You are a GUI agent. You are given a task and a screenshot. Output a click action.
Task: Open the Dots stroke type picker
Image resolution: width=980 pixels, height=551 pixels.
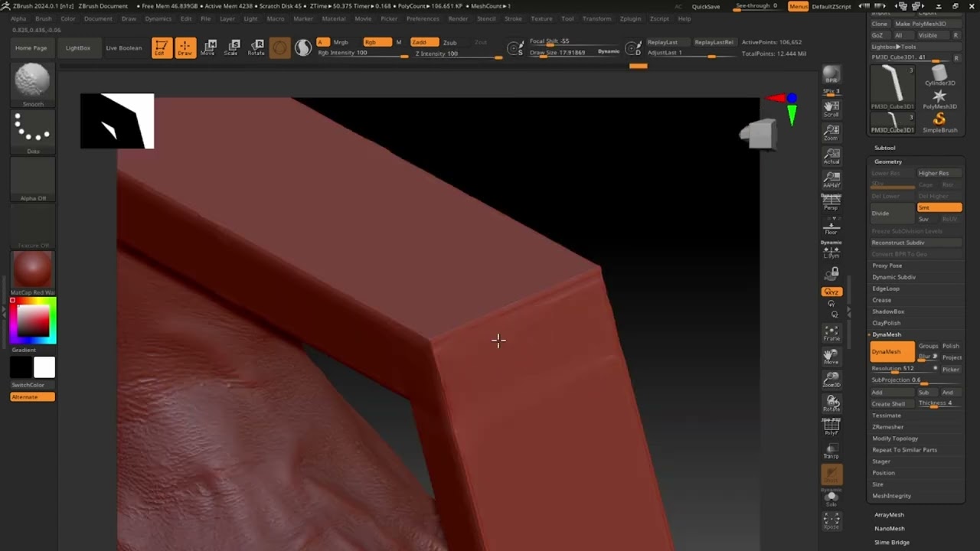click(33, 132)
